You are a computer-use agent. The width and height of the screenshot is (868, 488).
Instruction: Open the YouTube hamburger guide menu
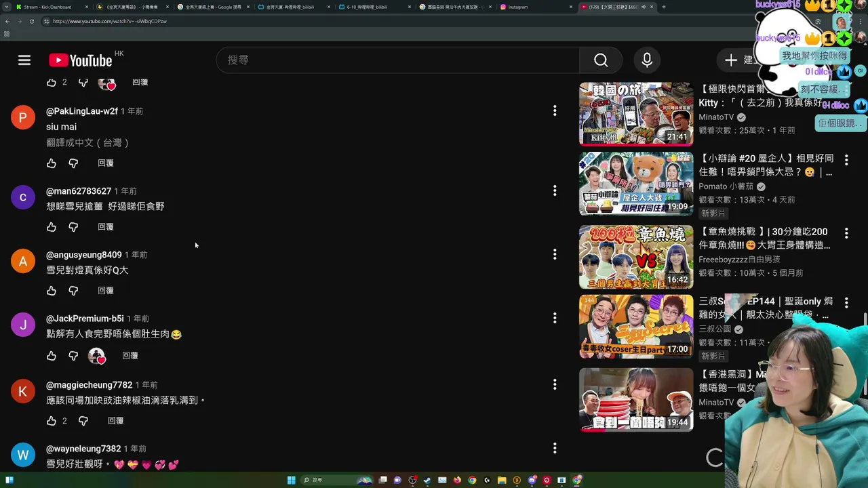click(x=24, y=60)
